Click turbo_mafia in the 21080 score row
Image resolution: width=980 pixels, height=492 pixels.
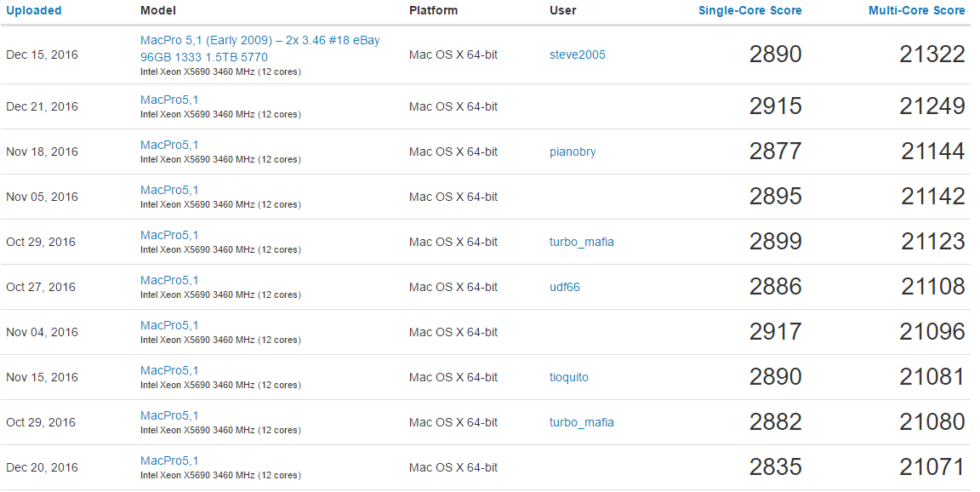click(x=581, y=423)
